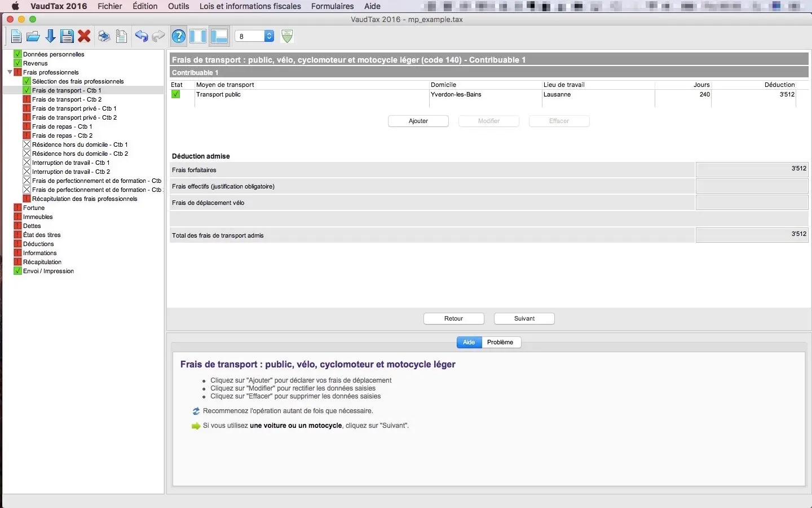Image resolution: width=812 pixels, height=508 pixels.
Task: Select Données personnelles in the tree
Action: coord(54,54)
